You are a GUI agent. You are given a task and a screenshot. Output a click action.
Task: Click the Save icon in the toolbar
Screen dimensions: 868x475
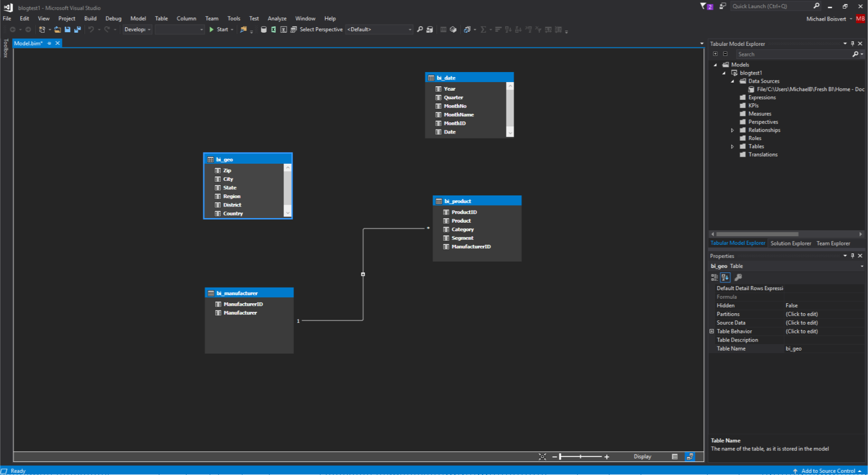pos(67,30)
